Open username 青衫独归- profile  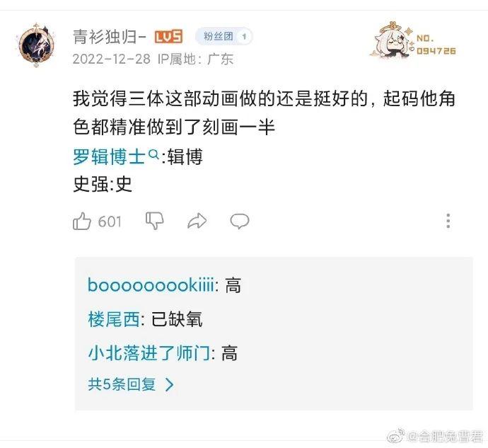[x=109, y=37]
